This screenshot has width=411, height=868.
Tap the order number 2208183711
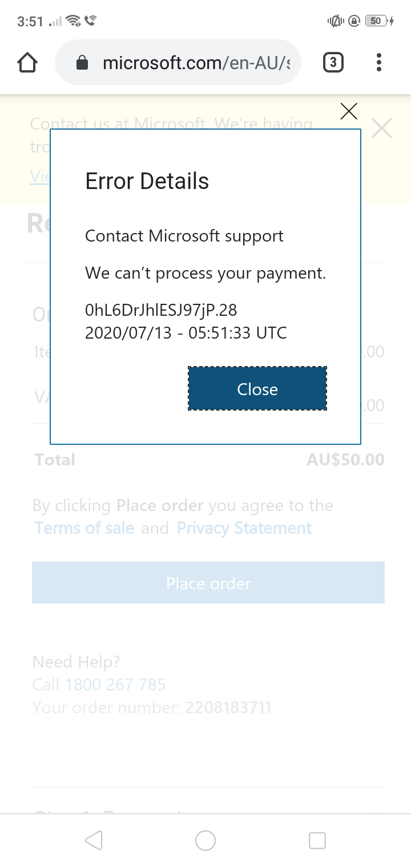(x=228, y=708)
